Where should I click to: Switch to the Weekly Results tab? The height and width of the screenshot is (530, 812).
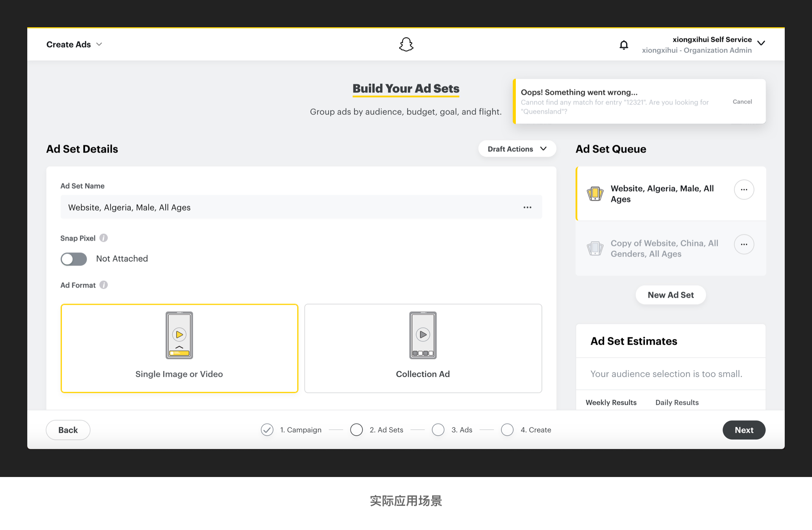click(x=611, y=402)
